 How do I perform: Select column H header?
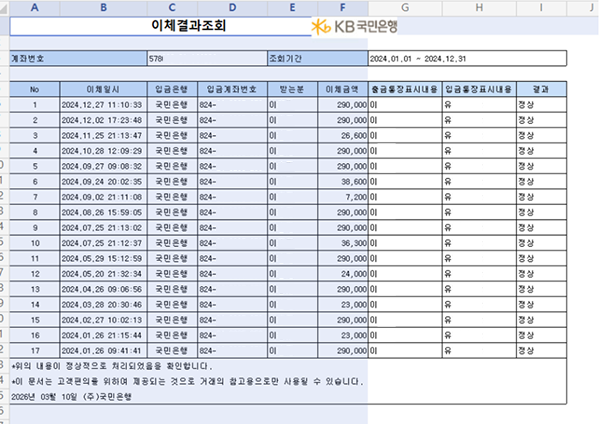click(x=479, y=8)
